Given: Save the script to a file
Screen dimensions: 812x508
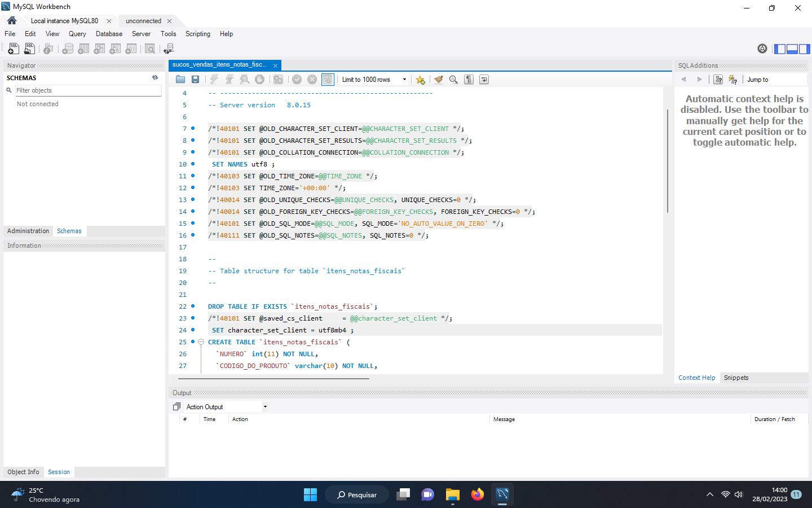Looking at the screenshot, I should click(x=195, y=80).
